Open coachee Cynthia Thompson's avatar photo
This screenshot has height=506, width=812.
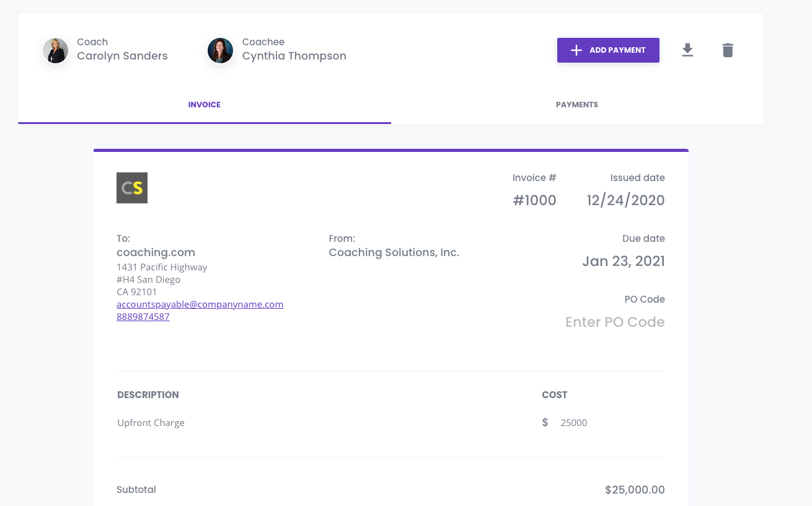tap(220, 50)
